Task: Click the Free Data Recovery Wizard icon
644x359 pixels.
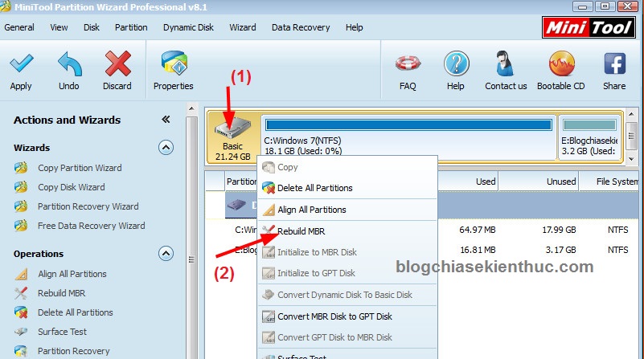Action: point(21,226)
